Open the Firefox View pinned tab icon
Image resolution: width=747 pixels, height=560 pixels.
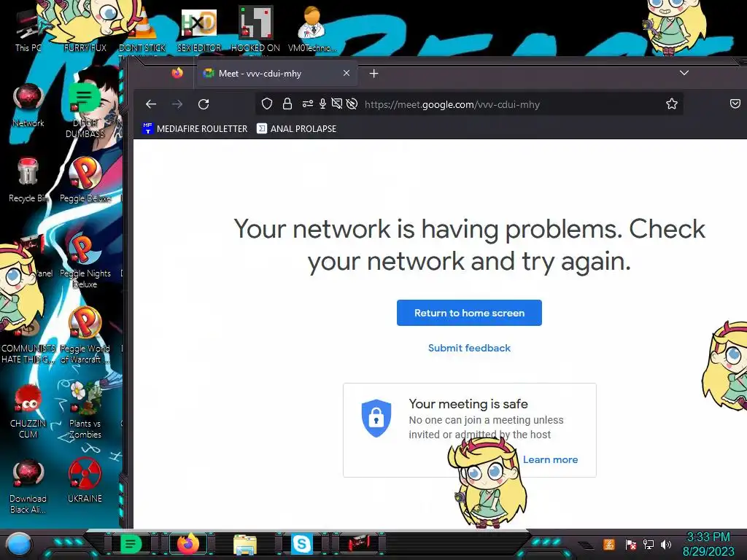coord(177,74)
